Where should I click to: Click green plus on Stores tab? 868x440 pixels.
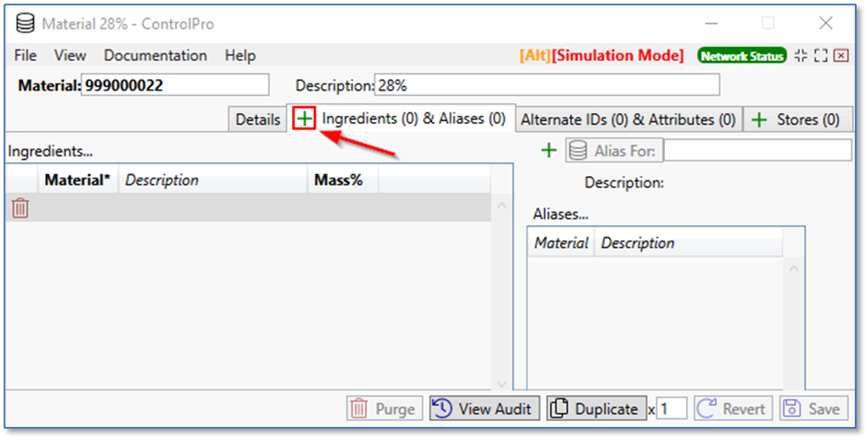click(x=759, y=119)
